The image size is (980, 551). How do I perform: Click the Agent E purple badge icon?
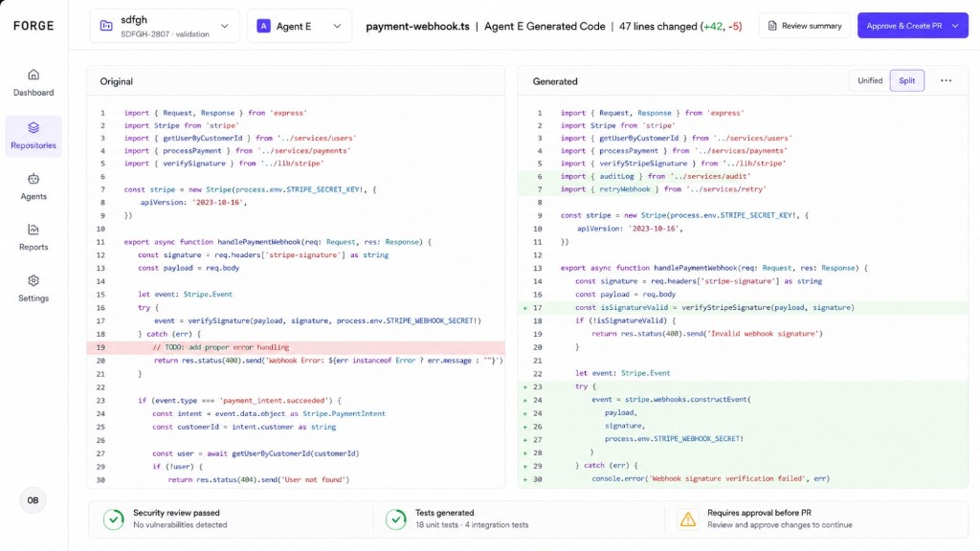click(x=264, y=26)
